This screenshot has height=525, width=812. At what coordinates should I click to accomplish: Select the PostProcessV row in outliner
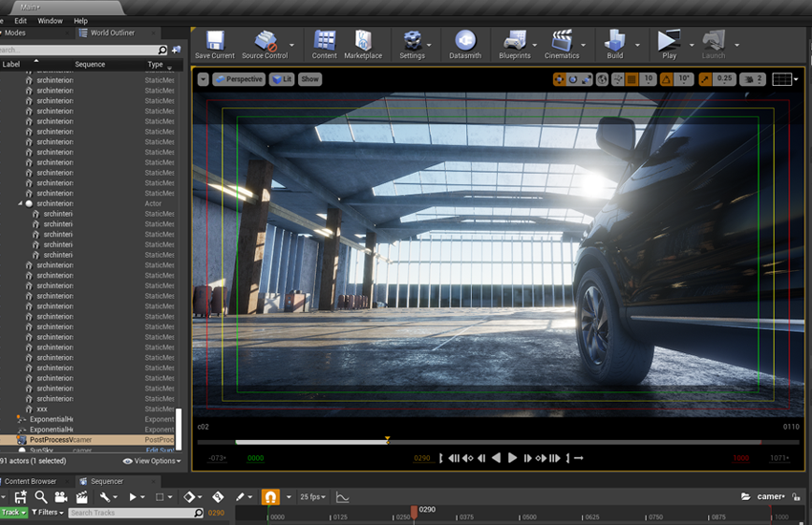[88, 440]
